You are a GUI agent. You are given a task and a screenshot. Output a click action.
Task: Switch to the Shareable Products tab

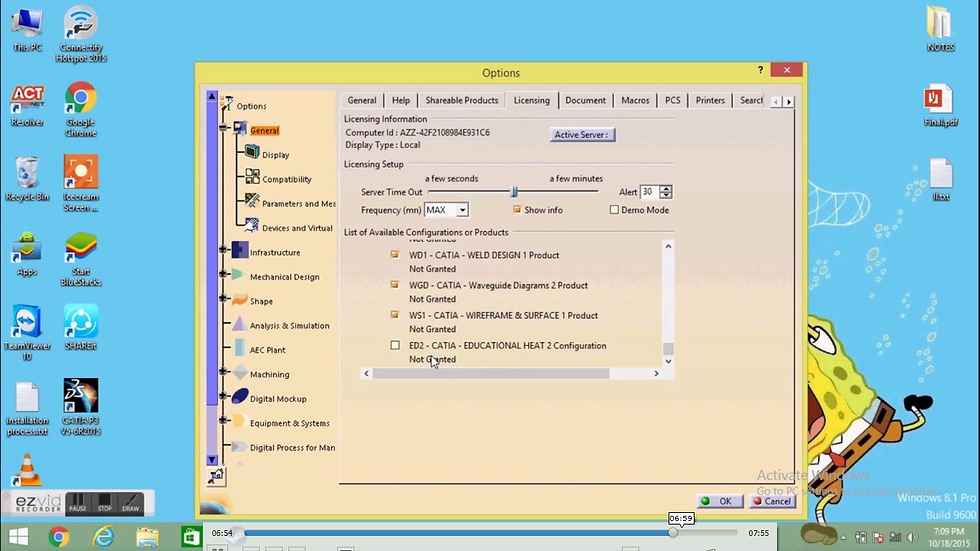462,100
